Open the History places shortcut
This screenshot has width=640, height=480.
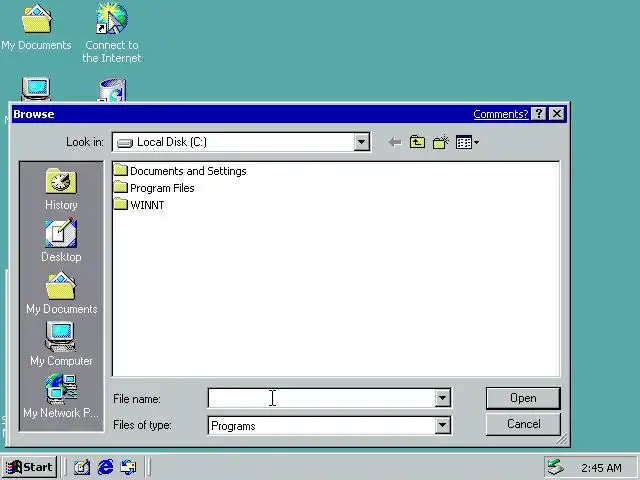61,189
